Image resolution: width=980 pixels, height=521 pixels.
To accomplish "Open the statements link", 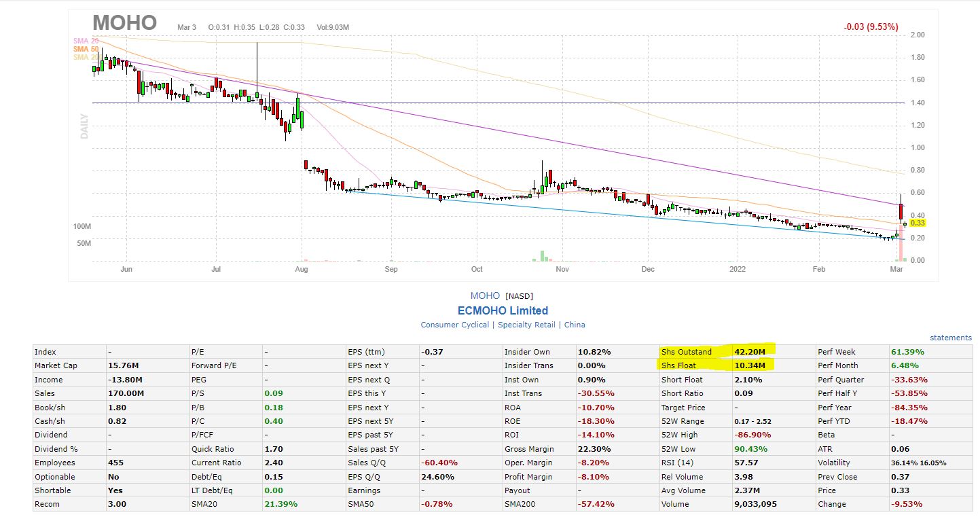I will coord(950,338).
